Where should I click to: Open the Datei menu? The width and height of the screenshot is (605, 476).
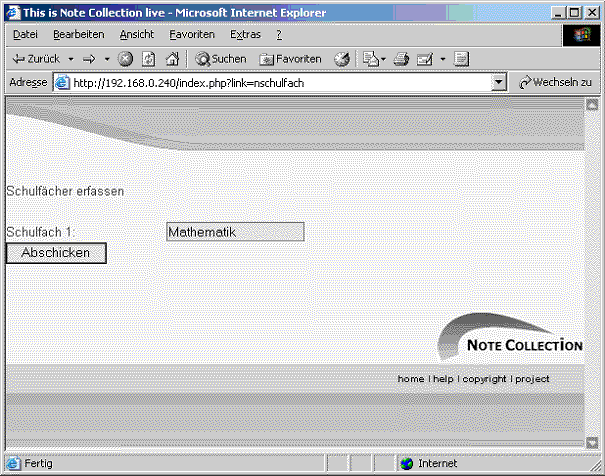tap(25, 34)
